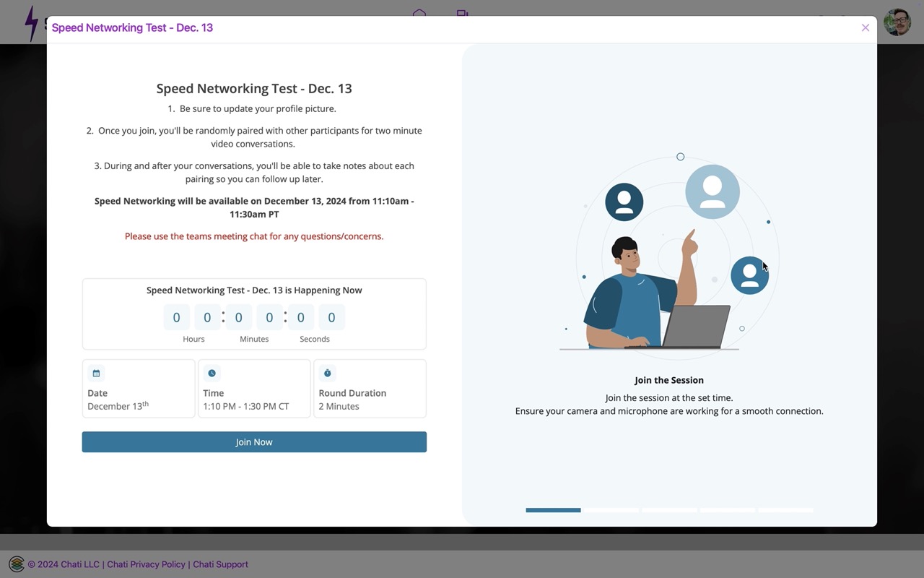Screen dimensions: 924x578
Task: Click the Join Now button
Action: click(254, 442)
